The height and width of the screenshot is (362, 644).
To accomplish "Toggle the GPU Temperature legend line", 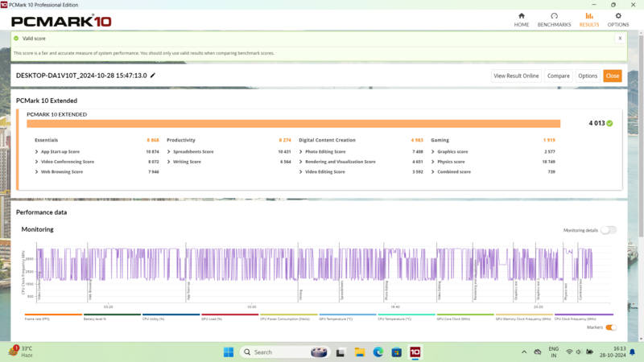I will point(348,316).
